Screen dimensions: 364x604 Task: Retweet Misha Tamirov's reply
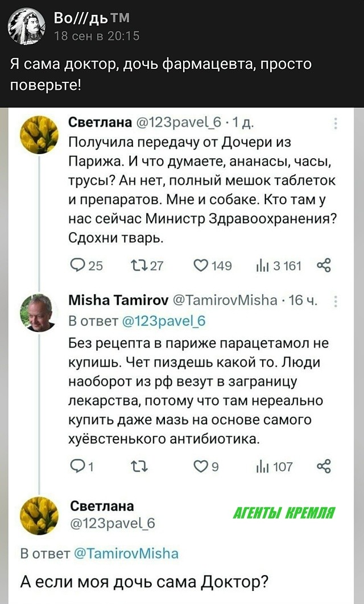pyautogui.click(x=138, y=467)
